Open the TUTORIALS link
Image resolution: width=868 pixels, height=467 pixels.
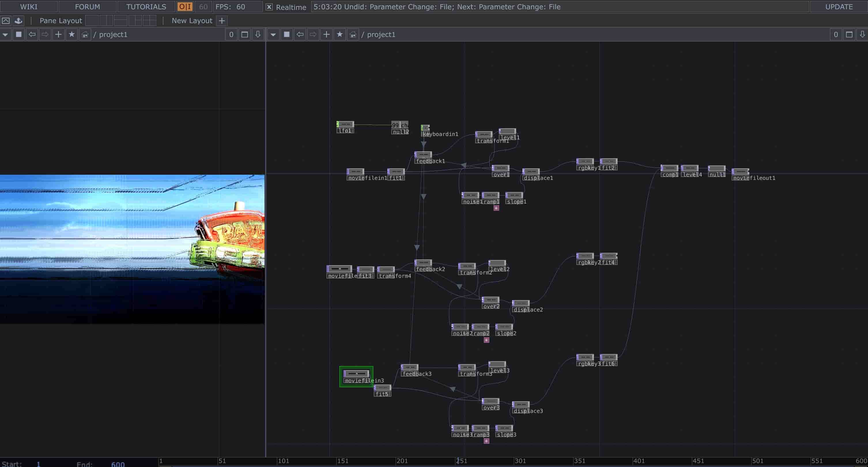click(x=146, y=7)
